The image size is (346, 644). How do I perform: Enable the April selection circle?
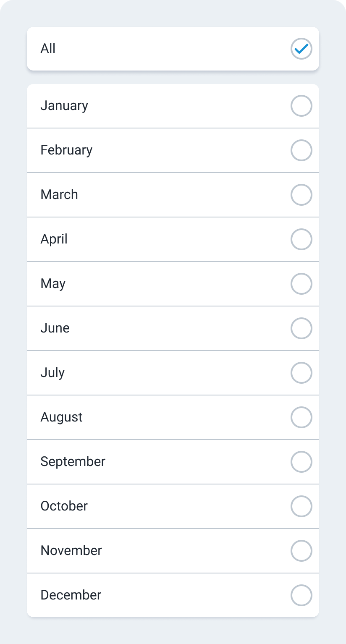tap(301, 239)
